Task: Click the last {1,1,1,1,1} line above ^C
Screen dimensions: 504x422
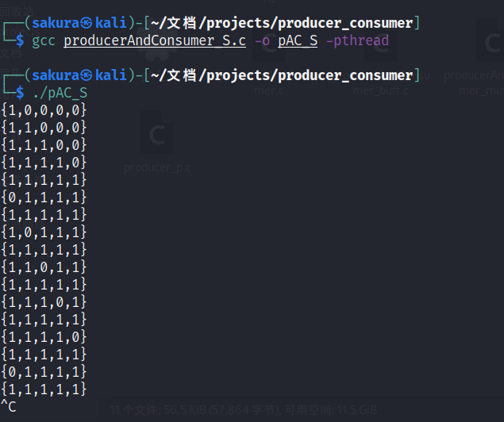Action: click(44, 389)
